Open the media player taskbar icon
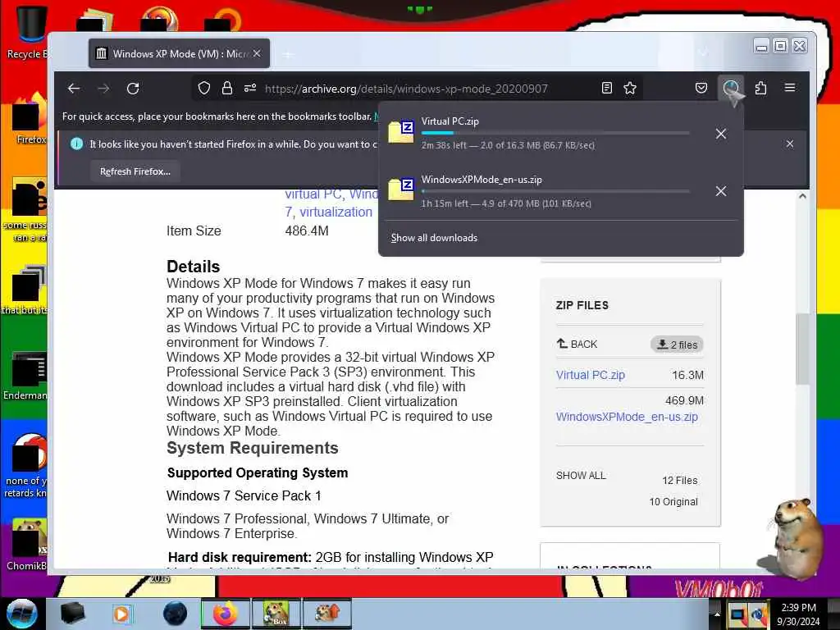The image size is (840, 630). click(x=121, y=614)
